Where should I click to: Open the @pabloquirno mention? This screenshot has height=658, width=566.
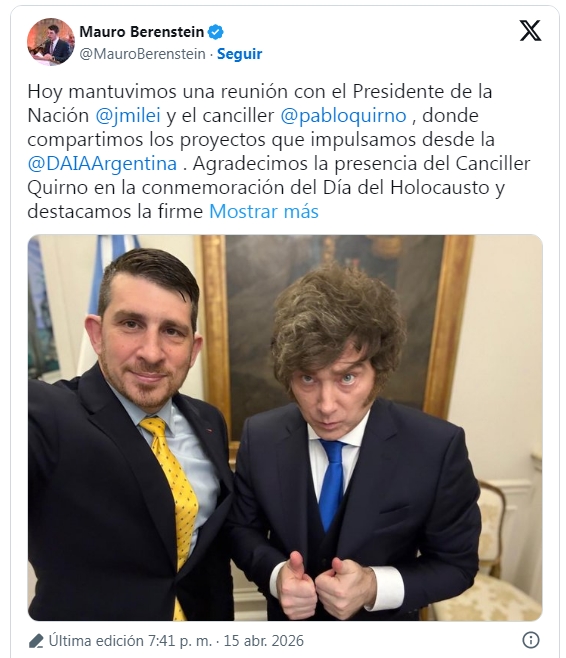click(343, 115)
